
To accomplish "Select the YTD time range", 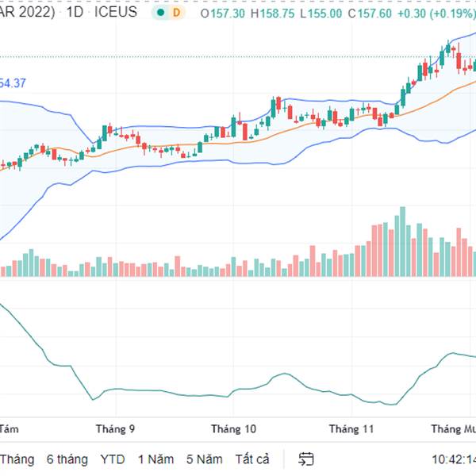I will click(113, 459).
